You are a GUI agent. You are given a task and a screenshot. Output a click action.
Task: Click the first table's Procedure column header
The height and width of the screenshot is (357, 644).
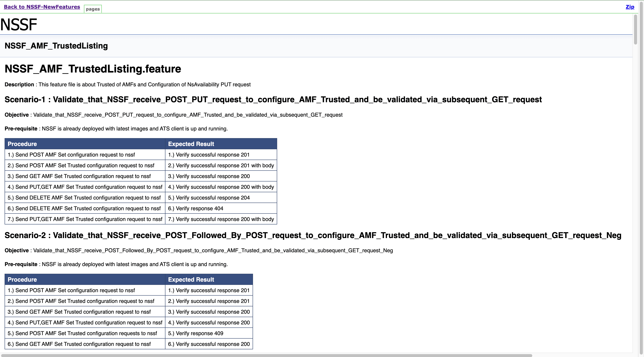tap(22, 144)
